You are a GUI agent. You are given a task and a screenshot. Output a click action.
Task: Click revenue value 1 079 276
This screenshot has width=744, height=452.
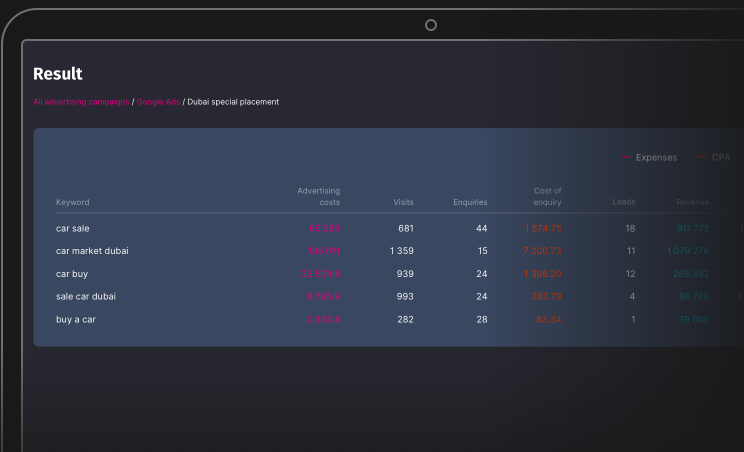click(688, 251)
